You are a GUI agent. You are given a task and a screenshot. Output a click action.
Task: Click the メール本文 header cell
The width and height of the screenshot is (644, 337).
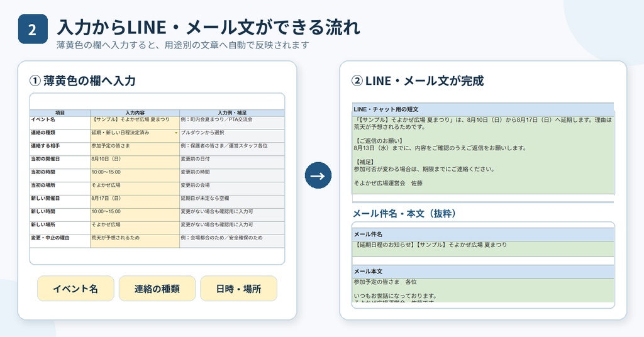coord(483,272)
